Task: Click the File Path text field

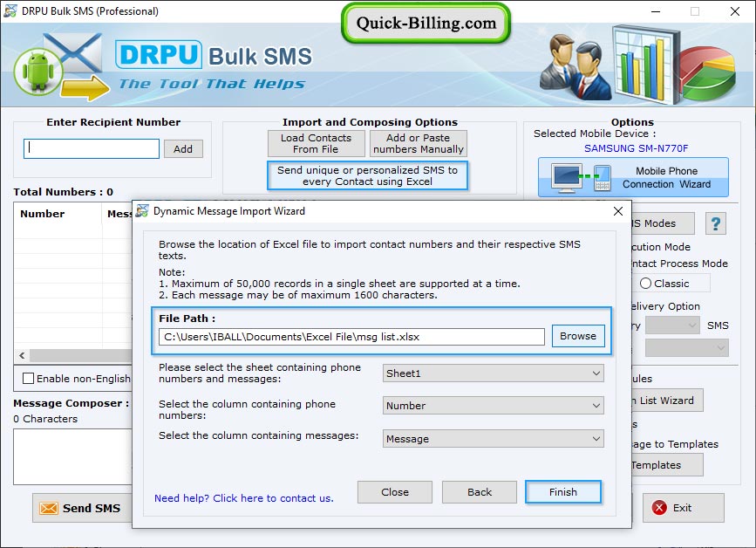Action: coord(351,337)
